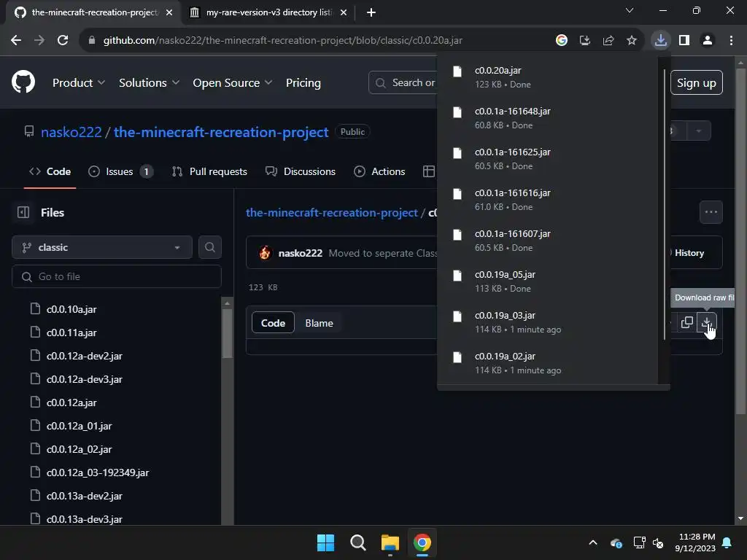Copy raw file with copy icon
This screenshot has width=747, height=560.
686,322
